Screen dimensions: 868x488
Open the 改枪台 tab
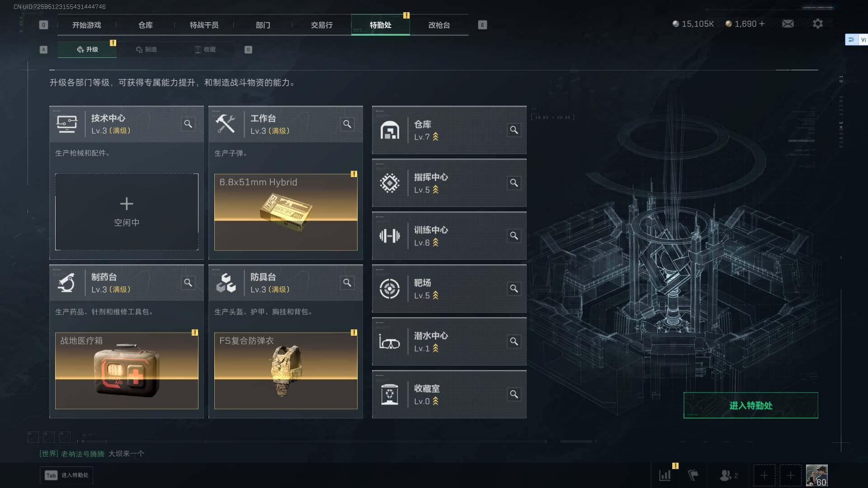pyautogui.click(x=439, y=25)
